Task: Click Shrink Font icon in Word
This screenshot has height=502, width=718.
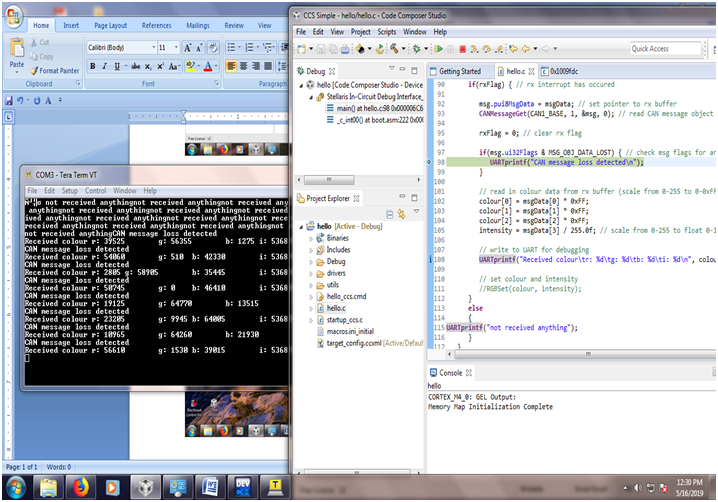Action: tap(199, 48)
